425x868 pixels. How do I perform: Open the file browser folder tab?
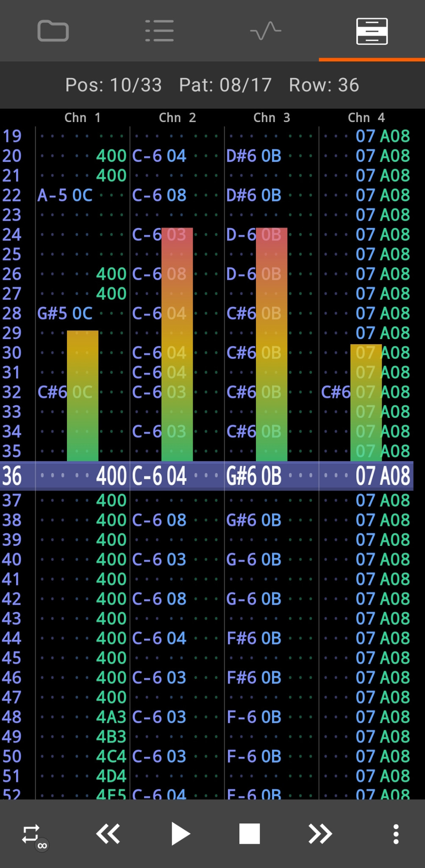[x=53, y=31]
